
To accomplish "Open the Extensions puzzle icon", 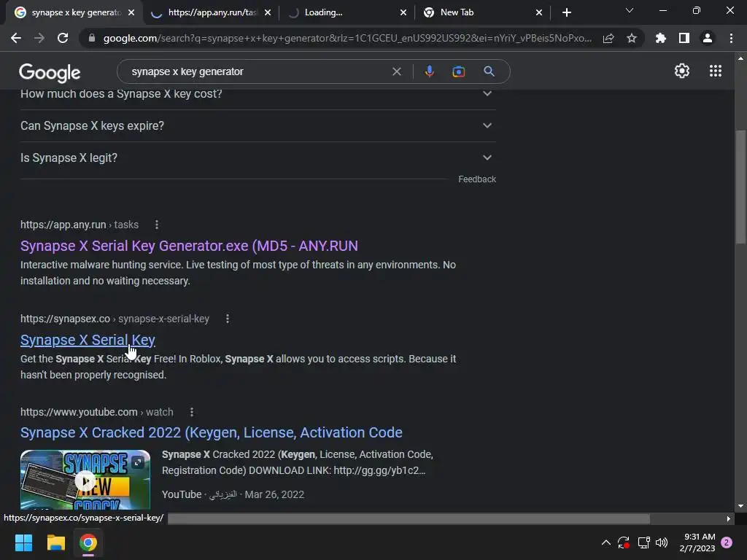I will [660, 38].
